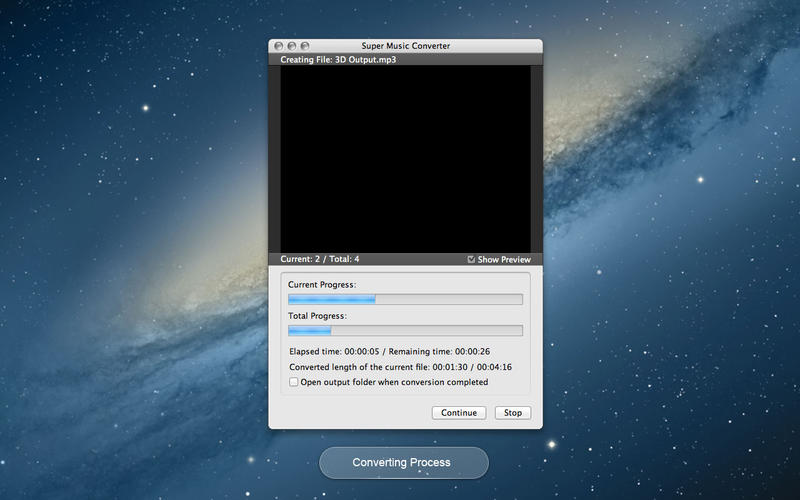Screen dimensions: 800x500
Task: Click the Converting Process caption button
Action: click(x=404, y=463)
